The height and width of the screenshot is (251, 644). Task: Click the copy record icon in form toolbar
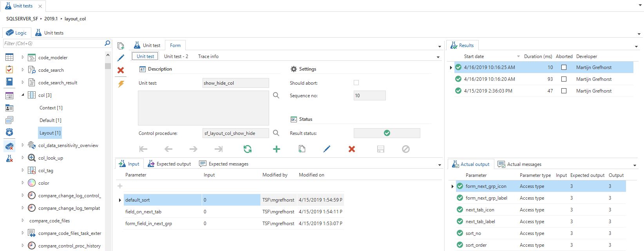[302, 149]
